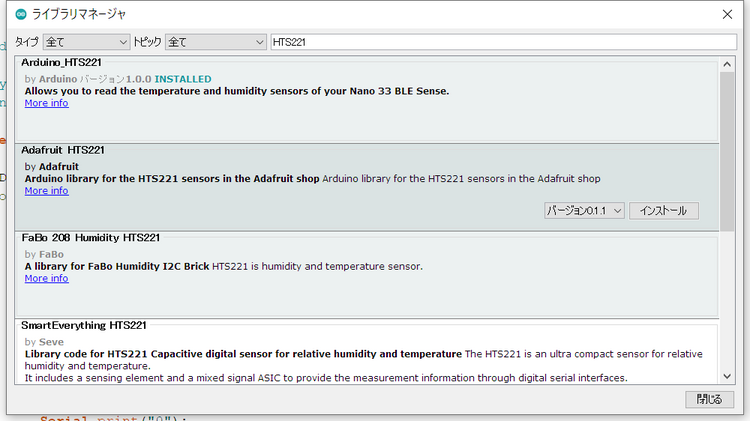The image size is (750, 421).
Task: Click the scrollbar down arrow
Action: 727,376
